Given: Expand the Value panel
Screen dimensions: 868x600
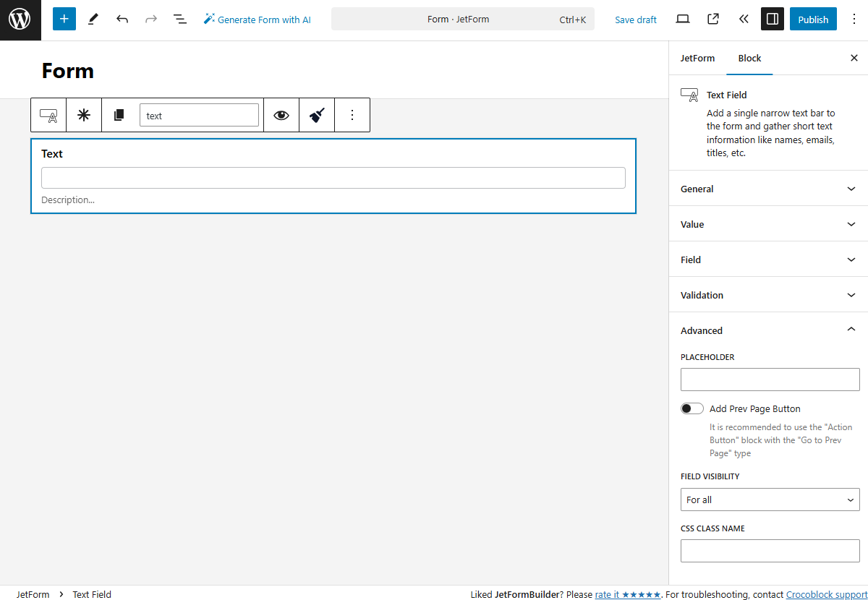Looking at the screenshot, I should coord(768,224).
